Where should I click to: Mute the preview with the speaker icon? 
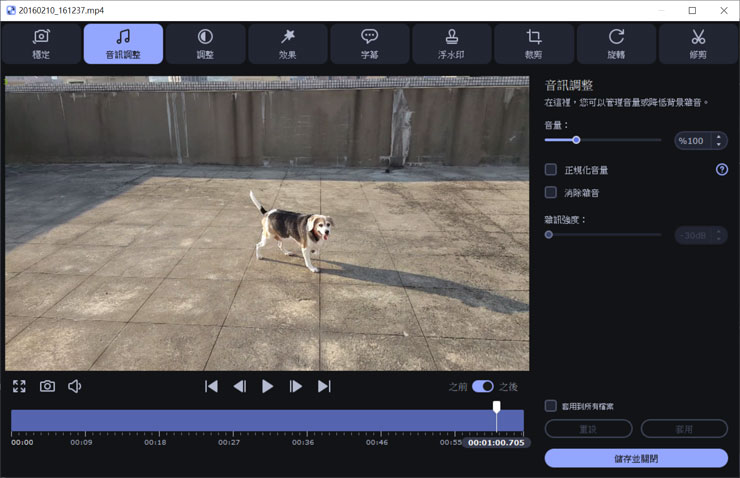pyautogui.click(x=75, y=386)
